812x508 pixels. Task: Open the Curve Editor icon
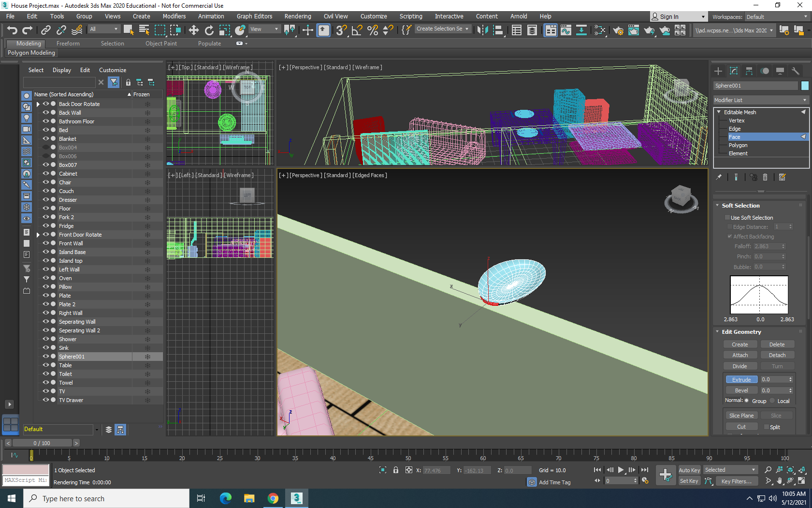click(x=566, y=30)
